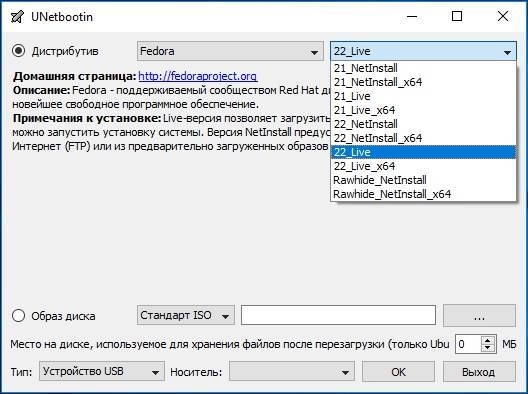Choose 21_NetInstall from the version list
The height and width of the screenshot is (394, 528).
[423, 68]
